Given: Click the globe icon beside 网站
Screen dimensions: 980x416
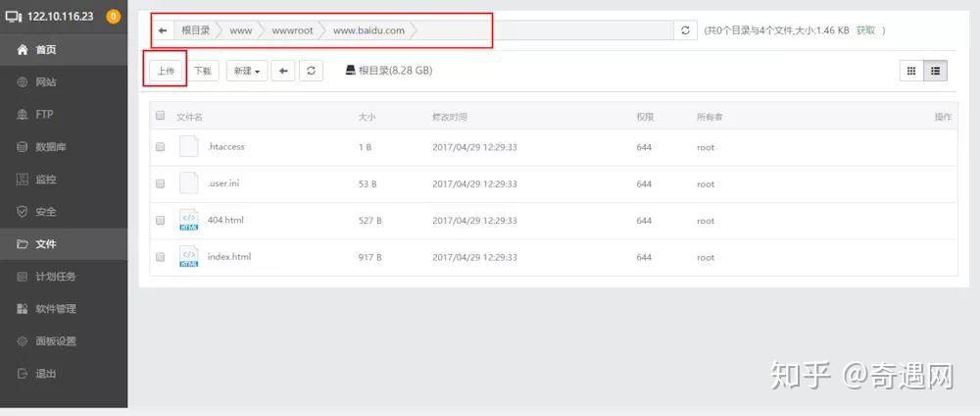Looking at the screenshot, I should coord(23,82).
